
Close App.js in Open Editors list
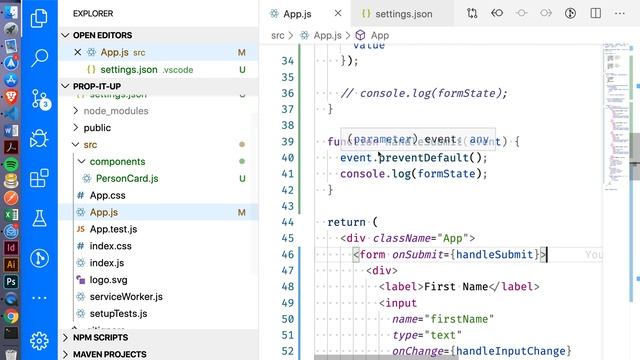click(x=78, y=52)
